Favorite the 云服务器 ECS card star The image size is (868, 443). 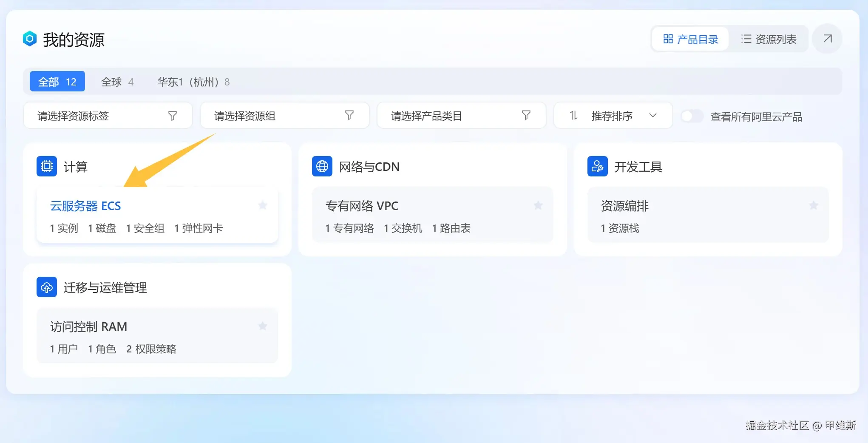pos(263,205)
